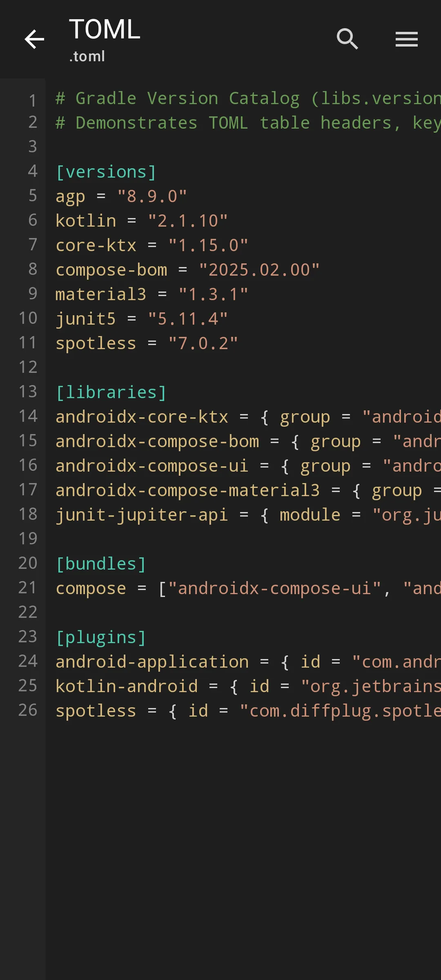
Task: Tap the back arrow icon
Action: (34, 39)
